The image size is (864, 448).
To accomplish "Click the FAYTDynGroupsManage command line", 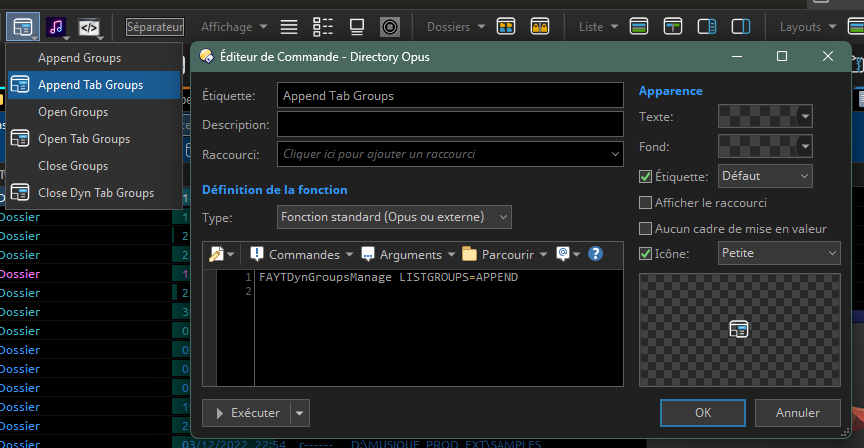I will click(388, 277).
